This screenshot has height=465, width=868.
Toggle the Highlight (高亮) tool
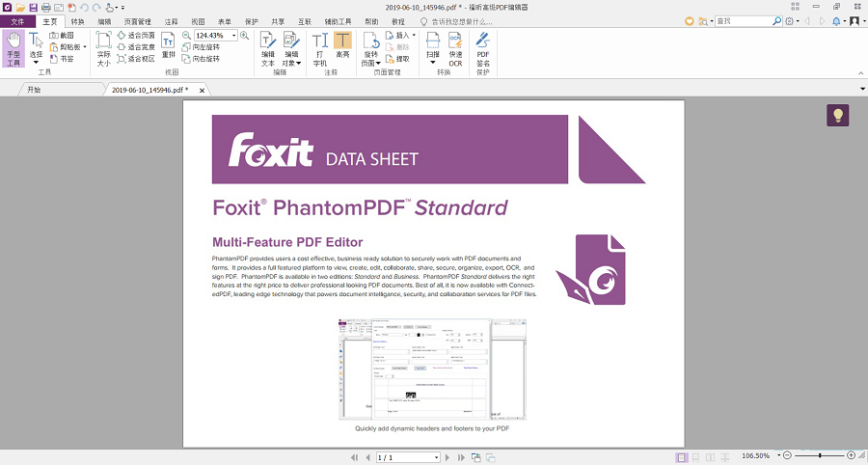342,45
